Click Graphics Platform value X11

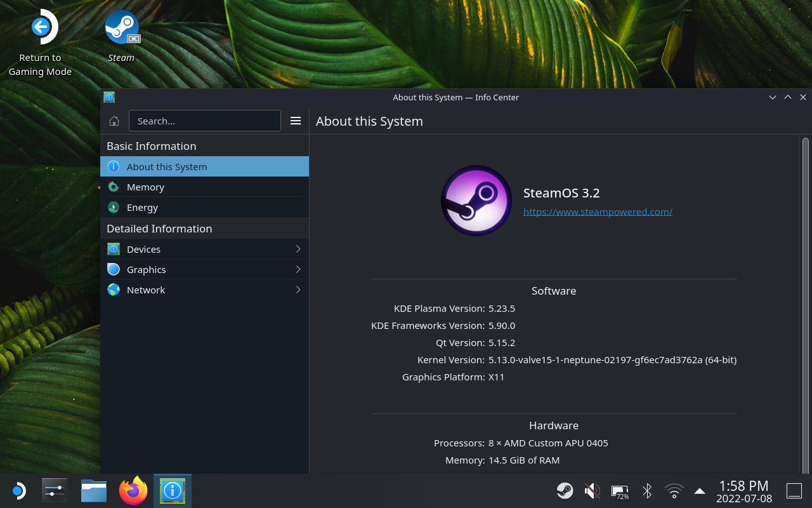pyautogui.click(x=497, y=377)
